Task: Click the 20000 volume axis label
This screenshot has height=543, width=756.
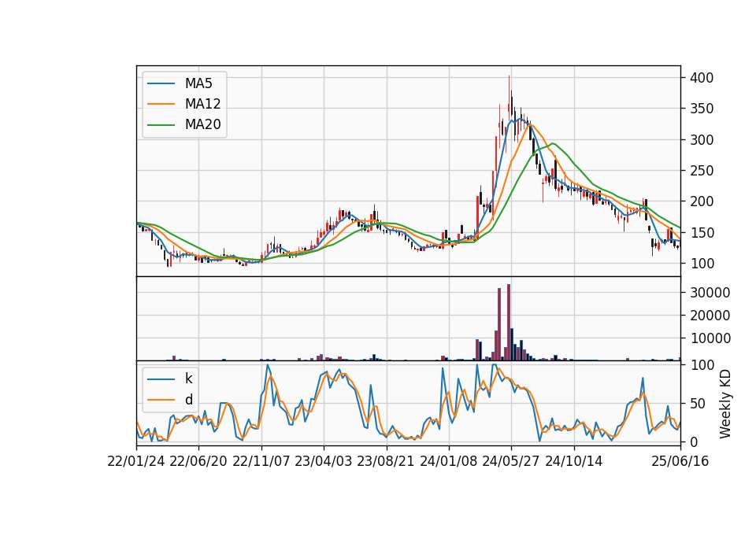Action: 710,316
